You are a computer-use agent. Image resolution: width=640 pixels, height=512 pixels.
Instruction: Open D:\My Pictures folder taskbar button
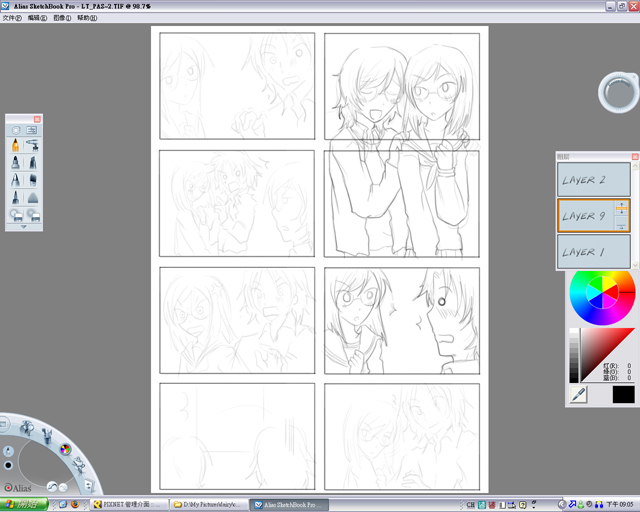point(209,505)
